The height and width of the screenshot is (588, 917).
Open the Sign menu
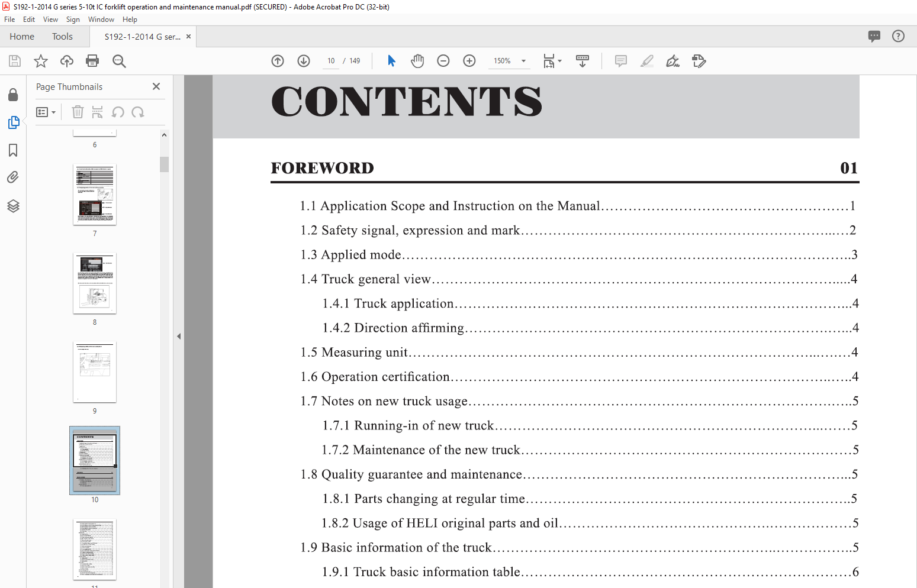tap(73, 20)
